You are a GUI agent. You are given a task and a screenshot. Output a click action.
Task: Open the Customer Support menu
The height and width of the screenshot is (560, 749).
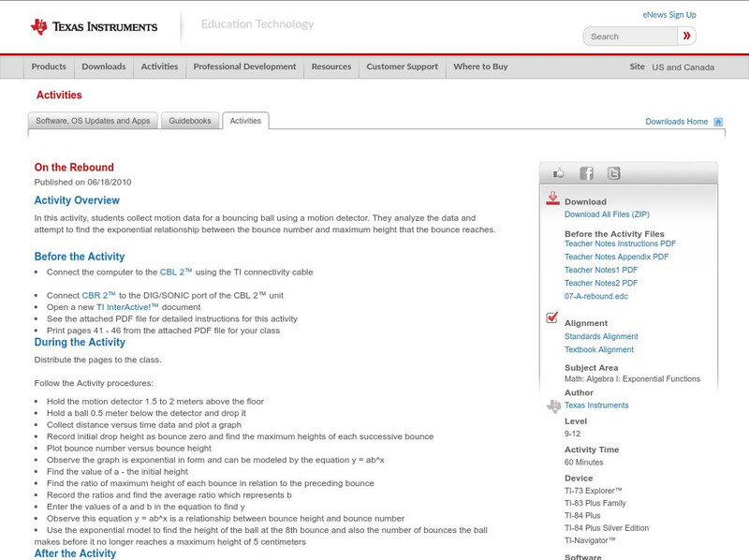(403, 66)
